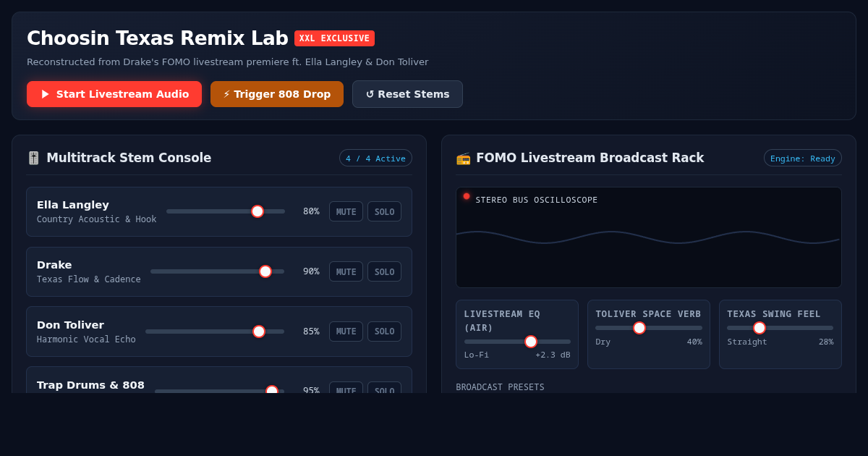The width and height of the screenshot is (868, 456).
Task: Click the 'Texas Flow & Cadence' subtitle
Action: coord(89,279)
